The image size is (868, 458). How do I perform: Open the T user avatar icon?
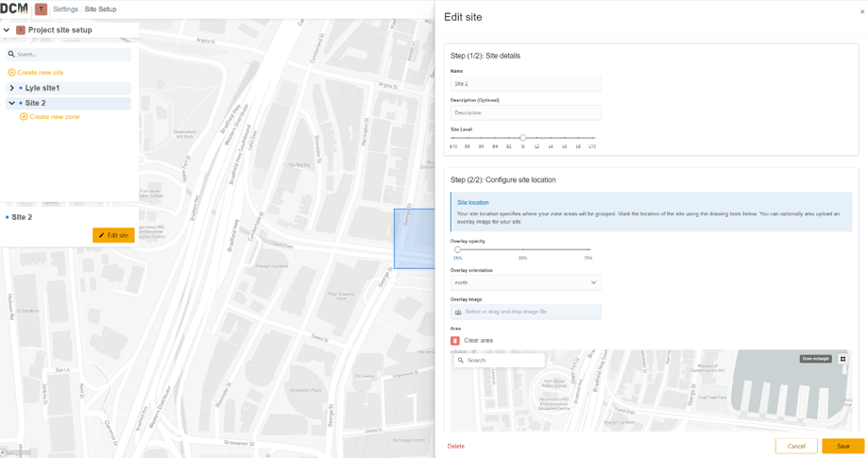(41, 9)
